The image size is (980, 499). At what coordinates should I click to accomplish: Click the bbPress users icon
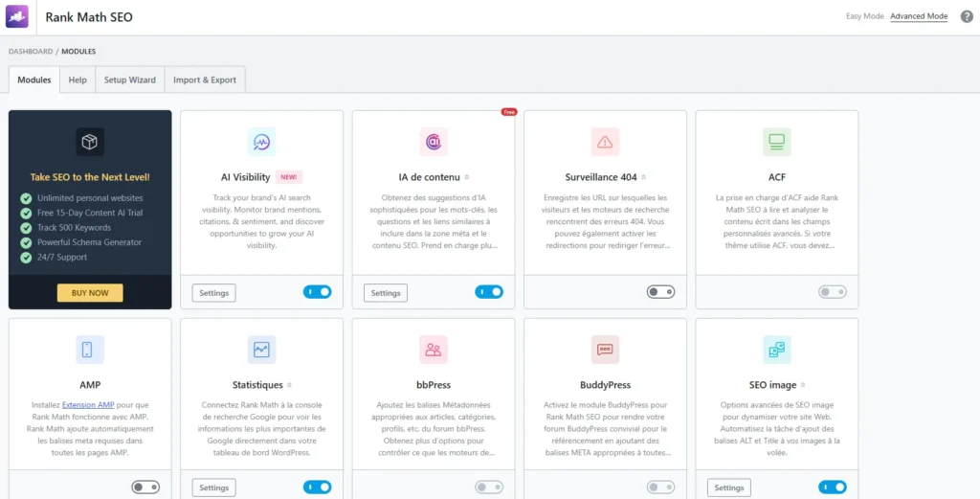click(434, 350)
